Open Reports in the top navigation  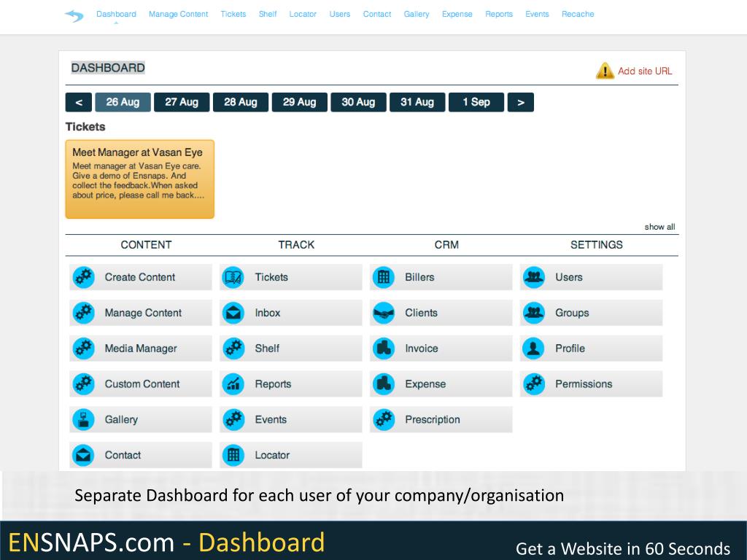(x=499, y=15)
